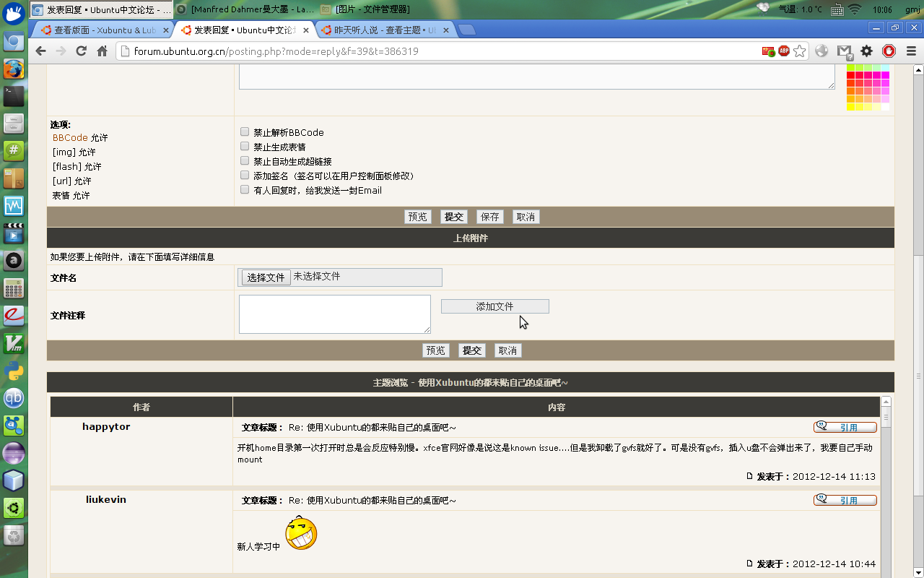Click 选择文件 to choose a file

click(266, 277)
